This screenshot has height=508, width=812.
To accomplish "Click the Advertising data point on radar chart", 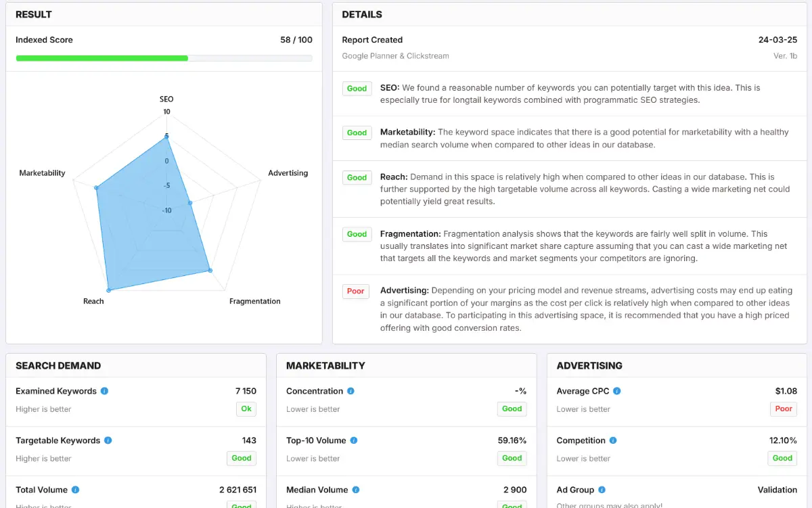I will [189, 202].
